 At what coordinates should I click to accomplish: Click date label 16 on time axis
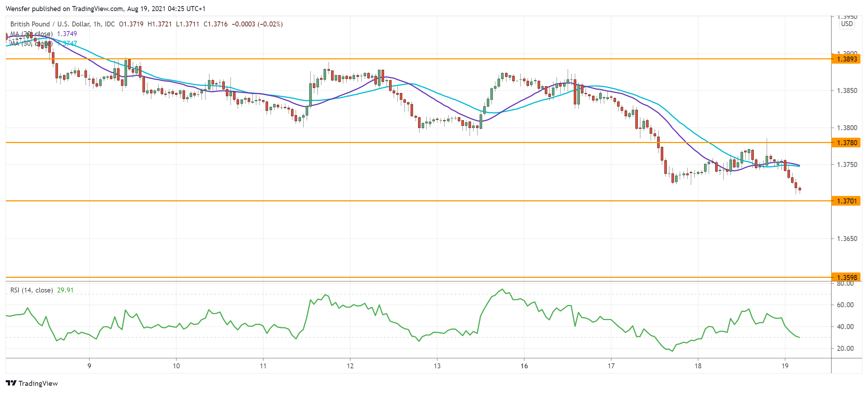[524, 366]
